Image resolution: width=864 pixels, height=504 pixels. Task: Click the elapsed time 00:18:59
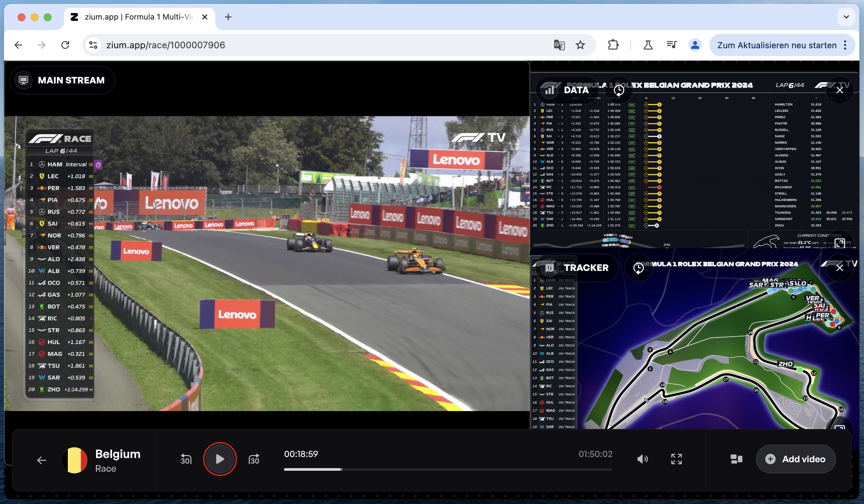pyautogui.click(x=301, y=454)
